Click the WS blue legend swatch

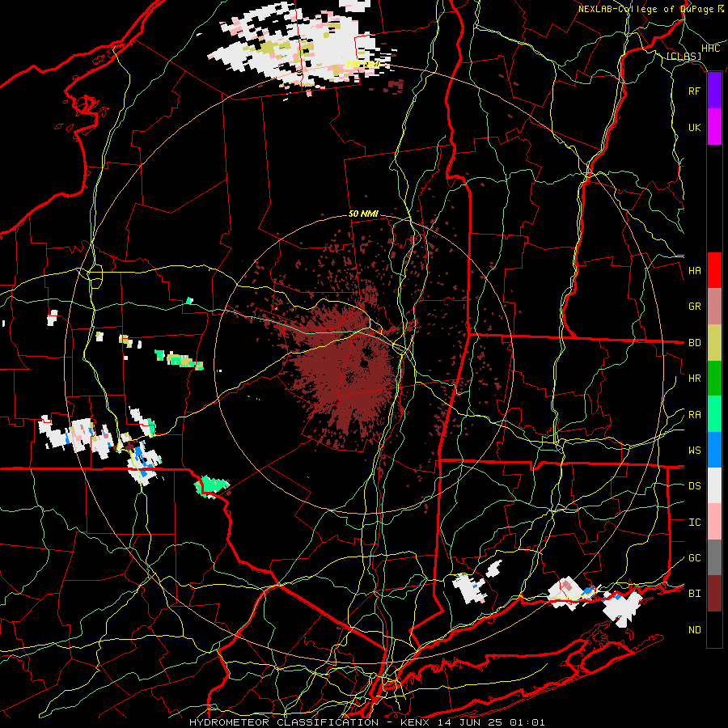tap(714, 450)
